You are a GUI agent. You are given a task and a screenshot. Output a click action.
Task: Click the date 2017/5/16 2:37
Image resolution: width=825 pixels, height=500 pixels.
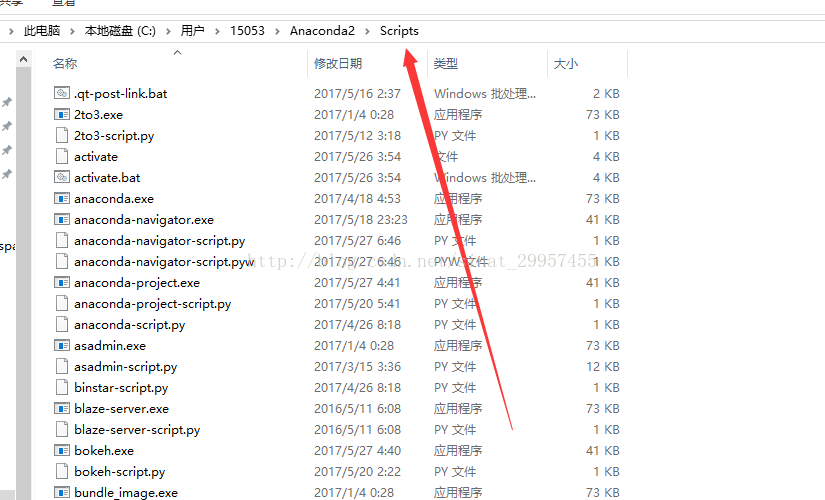point(357,94)
